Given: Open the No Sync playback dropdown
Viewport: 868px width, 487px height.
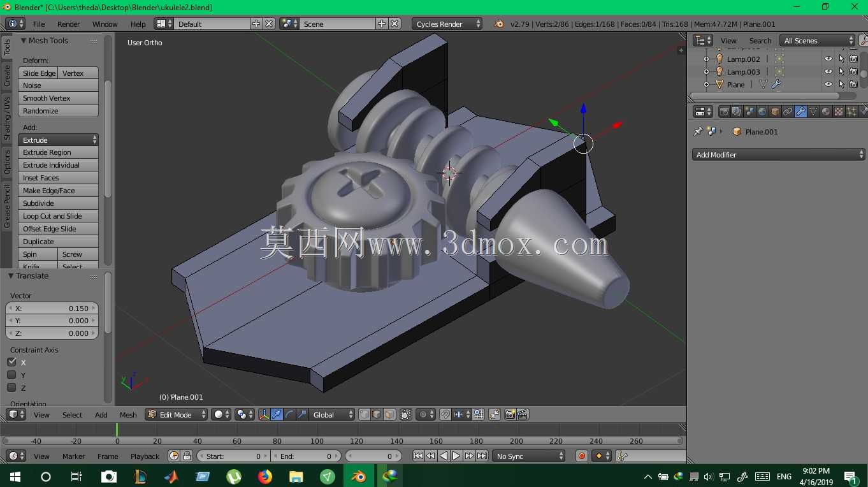Looking at the screenshot, I should [529, 456].
